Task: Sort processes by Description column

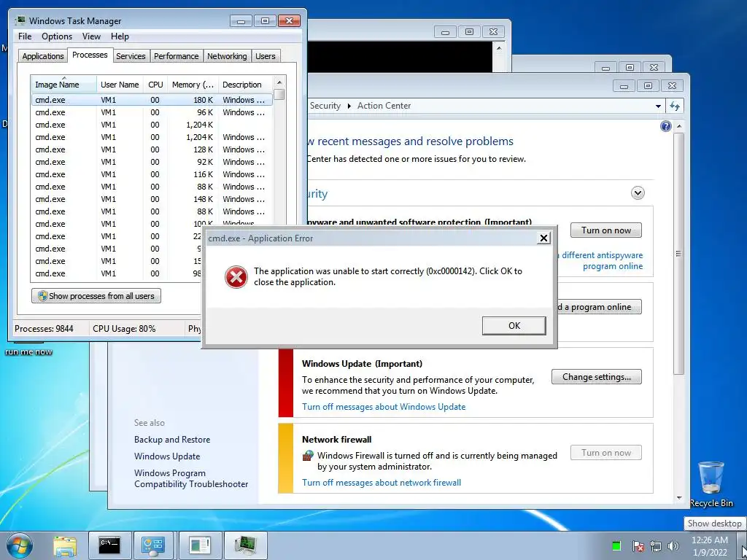Action: (246, 85)
